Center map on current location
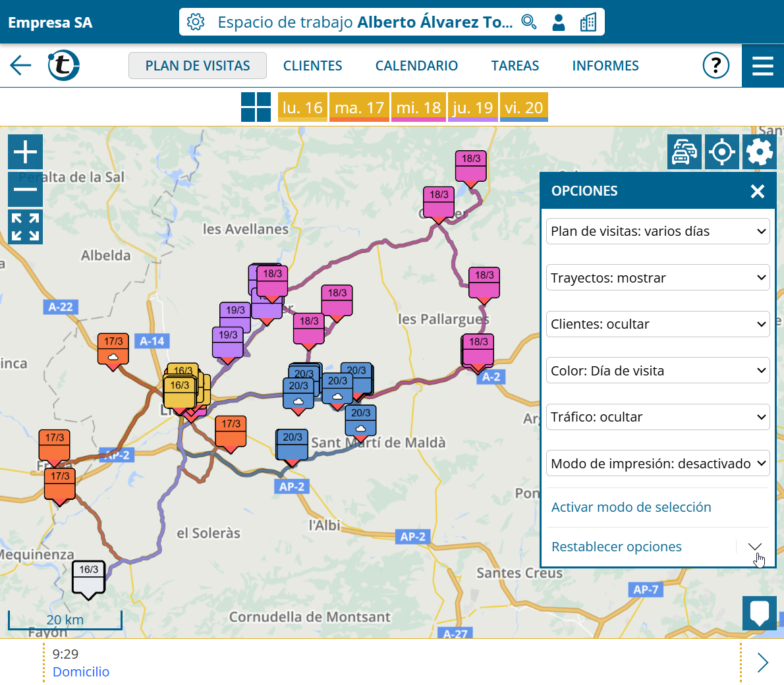The width and height of the screenshot is (784, 685). pyautogui.click(x=721, y=152)
